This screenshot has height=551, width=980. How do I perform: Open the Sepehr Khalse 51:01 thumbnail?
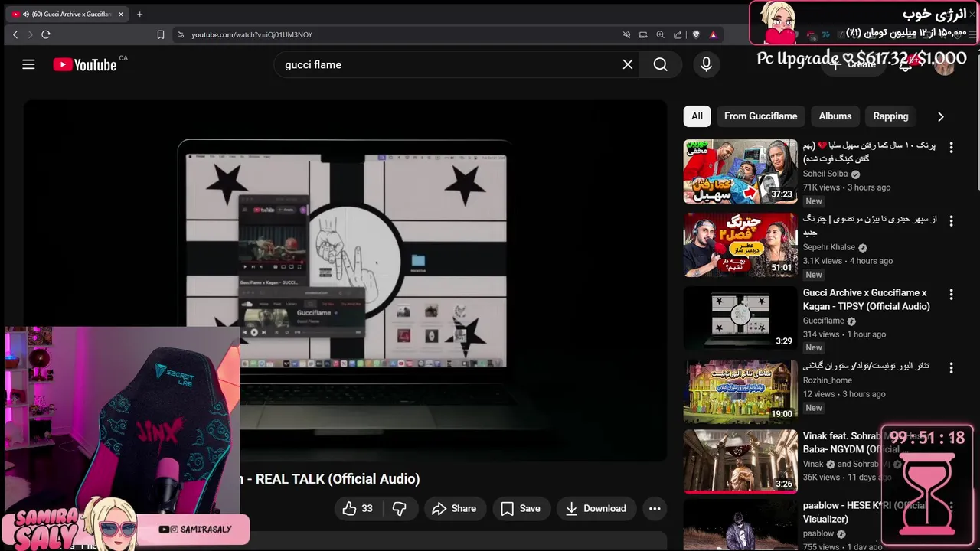[x=740, y=244]
